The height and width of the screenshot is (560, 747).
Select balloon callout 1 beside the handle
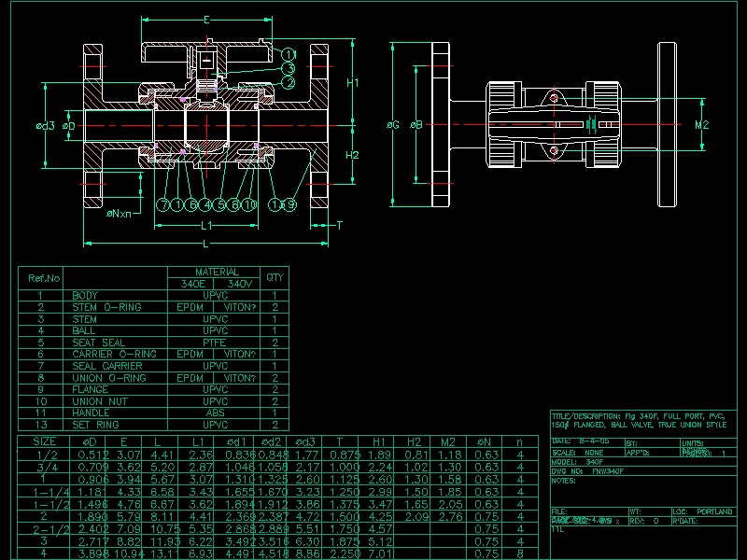[289, 54]
